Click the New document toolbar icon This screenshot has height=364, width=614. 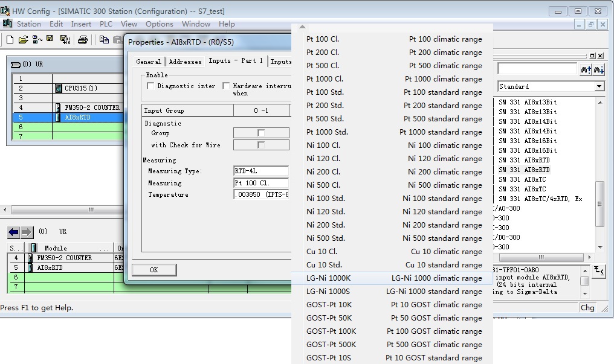[10, 39]
